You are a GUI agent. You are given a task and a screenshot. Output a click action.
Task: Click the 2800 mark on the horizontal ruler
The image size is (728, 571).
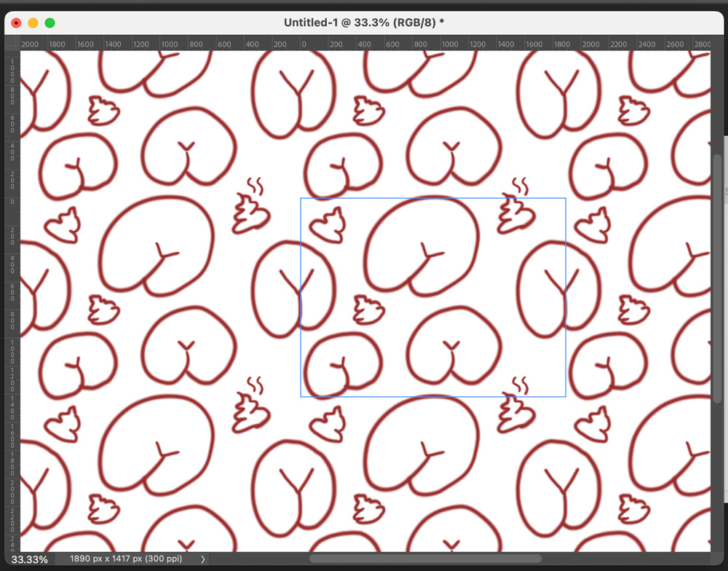tap(702, 44)
